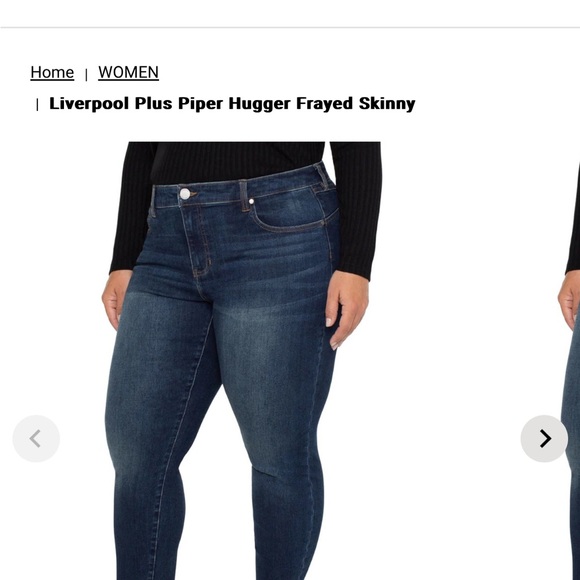Click the front pocket rivet on the jeans
This screenshot has width=580, height=580.
click(251, 201)
